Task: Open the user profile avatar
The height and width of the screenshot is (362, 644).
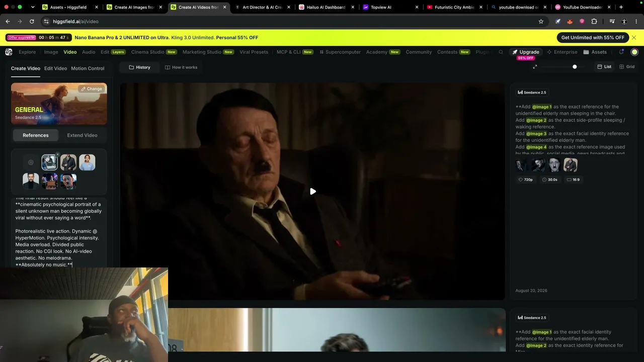Action: click(634, 52)
